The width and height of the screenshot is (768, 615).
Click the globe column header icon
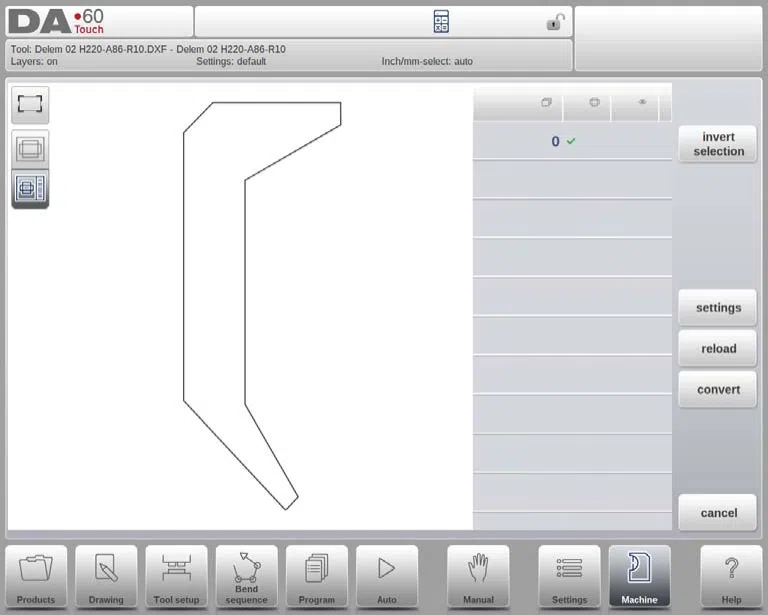[594, 102]
